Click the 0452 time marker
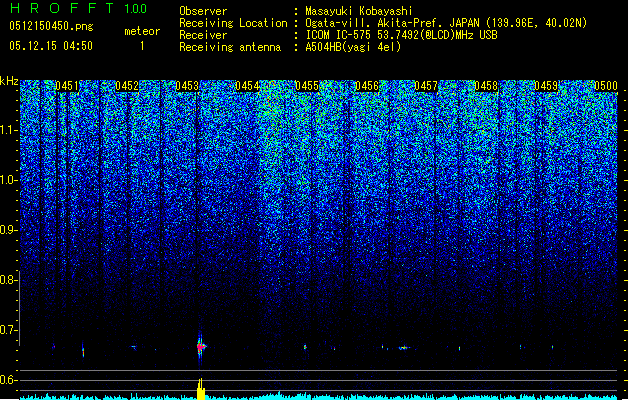Image resolution: width=629 pixels, height=400 pixels. pos(127,86)
